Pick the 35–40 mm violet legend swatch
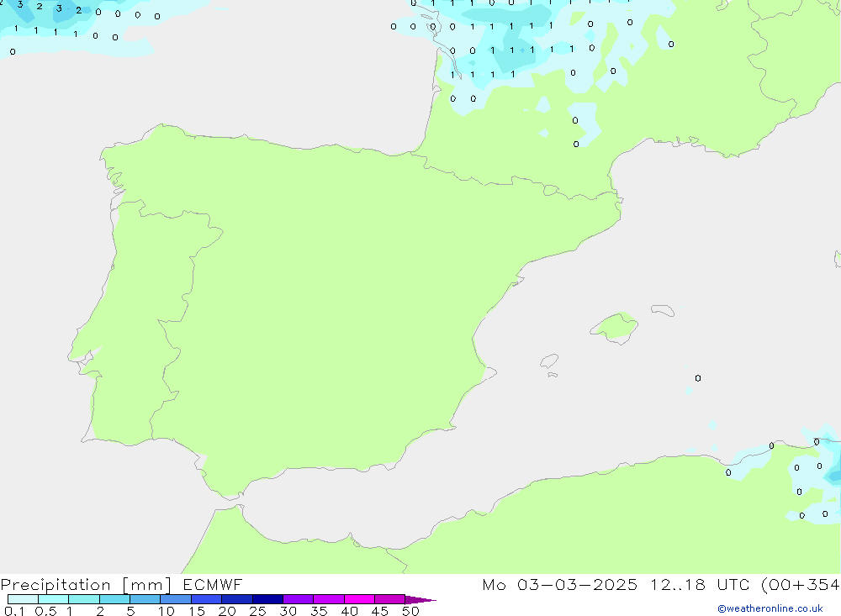The width and height of the screenshot is (841, 616). 328,599
